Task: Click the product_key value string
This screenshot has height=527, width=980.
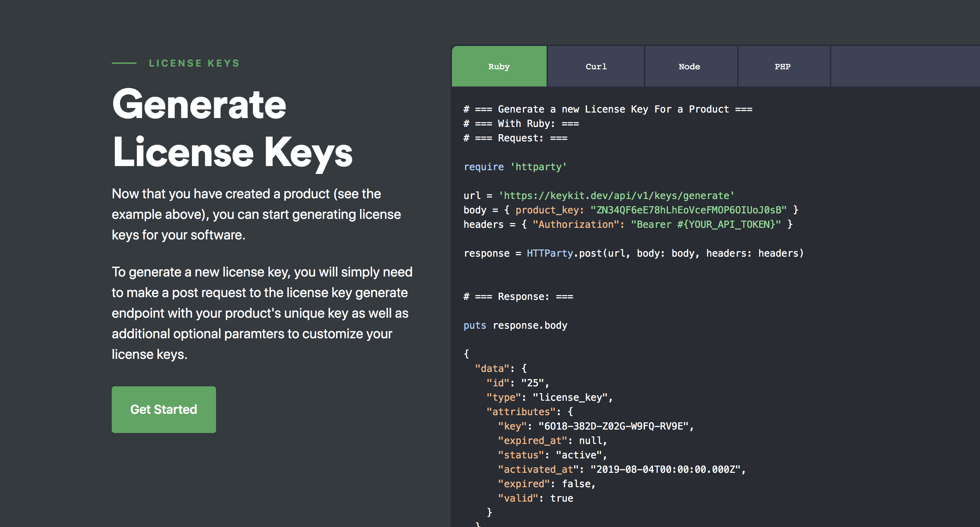Action: (688, 210)
